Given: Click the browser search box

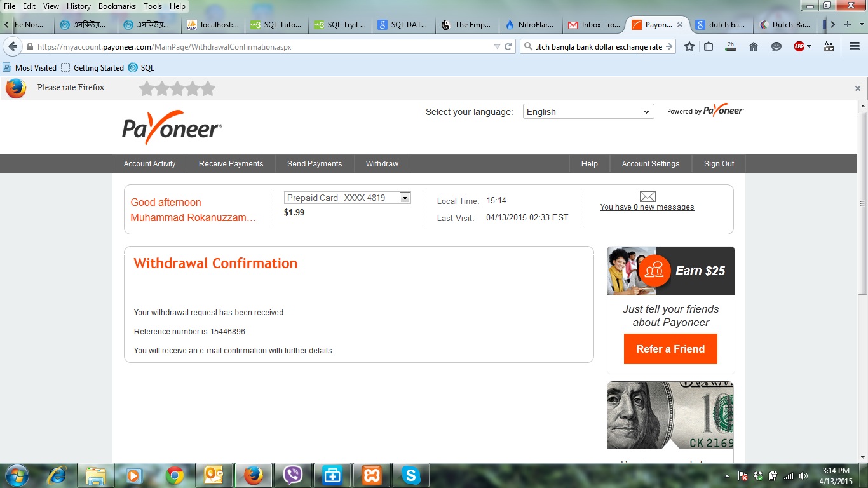Looking at the screenshot, I should point(598,46).
